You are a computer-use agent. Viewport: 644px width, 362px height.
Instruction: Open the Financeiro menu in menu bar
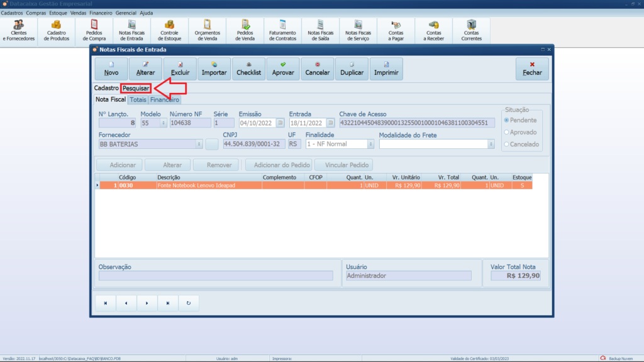point(101,13)
